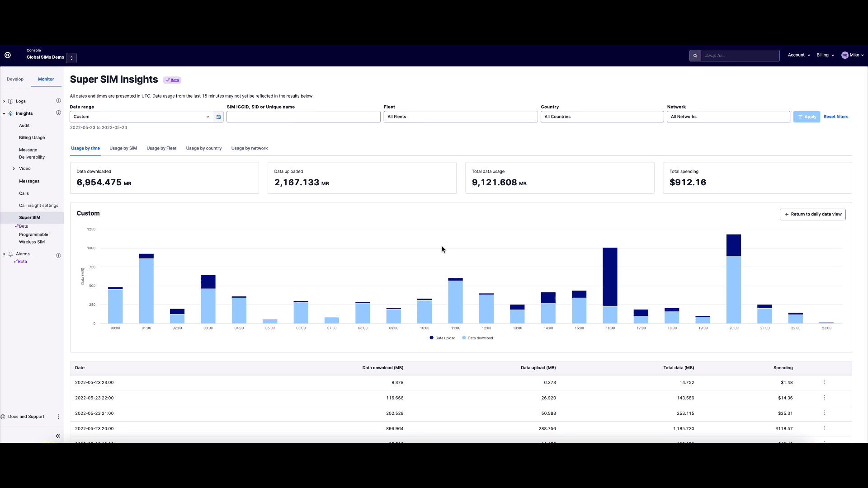Open Audit in the sidebar
This screenshot has width=868, height=488.
[x=24, y=126]
